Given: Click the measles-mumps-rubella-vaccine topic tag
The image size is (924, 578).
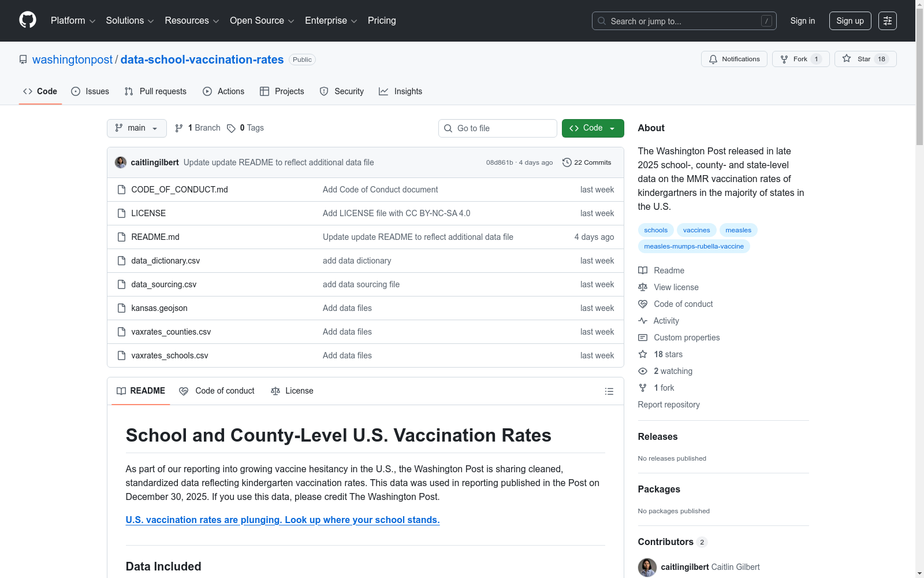Looking at the screenshot, I should pyautogui.click(x=694, y=246).
